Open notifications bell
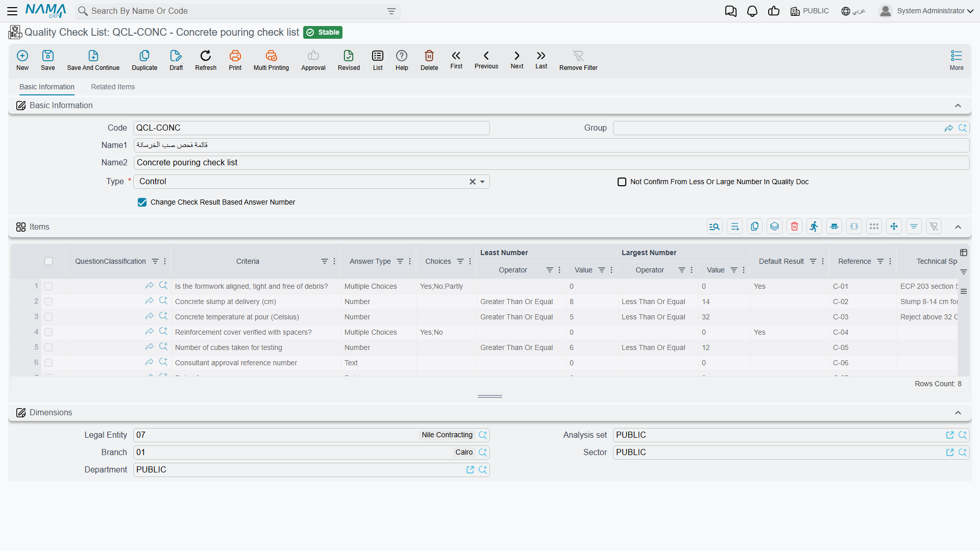Image resolution: width=980 pixels, height=551 pixels. tap(752, 11)
